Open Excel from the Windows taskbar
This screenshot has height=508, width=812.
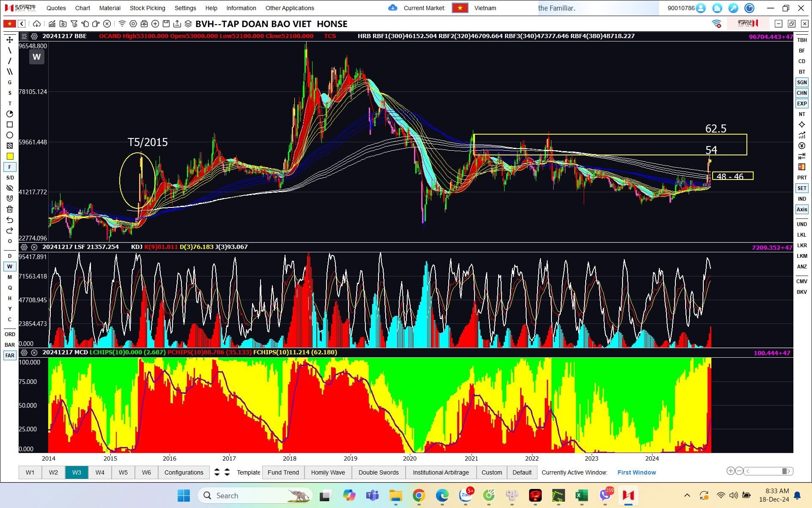pyautogui.click(x=582, y=495)
